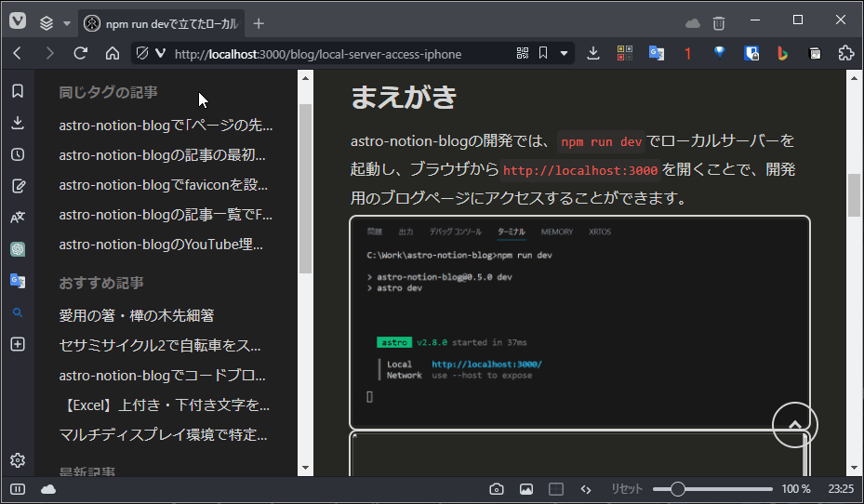Click the terminal screenshot image
This screenshot has width=864, height=504.
[579, 323]
